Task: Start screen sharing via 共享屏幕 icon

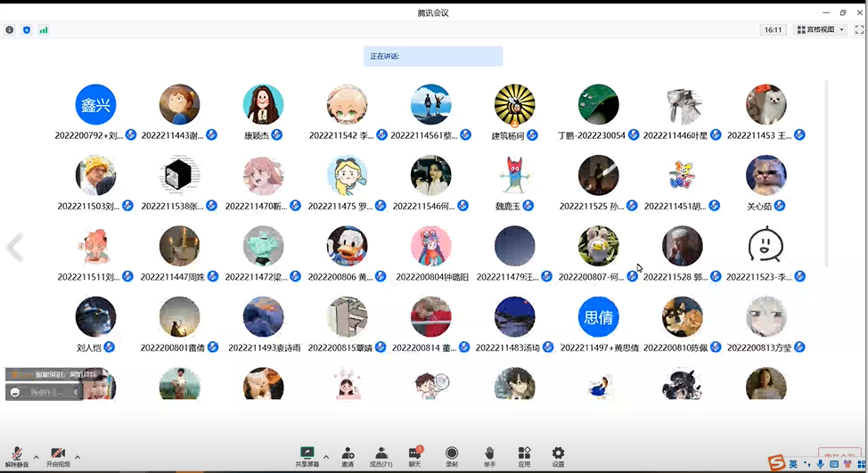Action: click(x=307, y=455)
